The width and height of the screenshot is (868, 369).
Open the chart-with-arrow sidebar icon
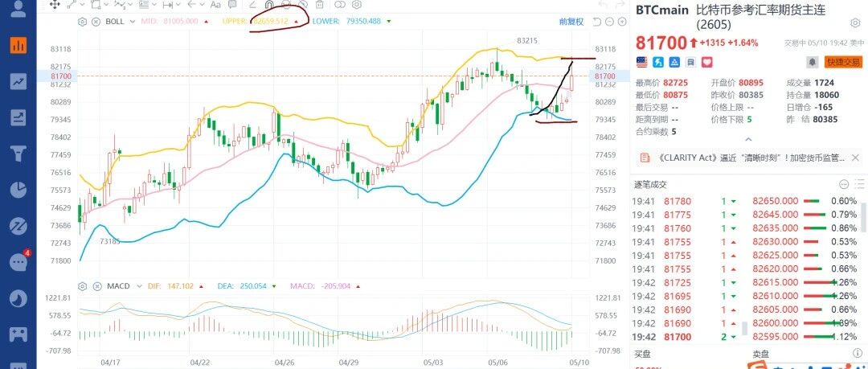point(18,117)
